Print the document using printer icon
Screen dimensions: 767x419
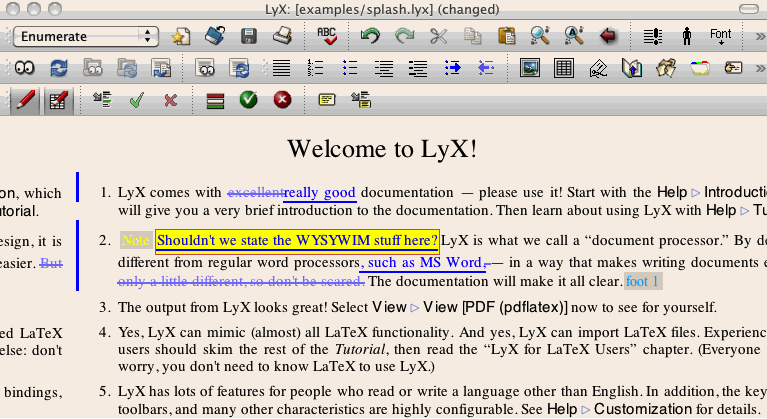282,36
